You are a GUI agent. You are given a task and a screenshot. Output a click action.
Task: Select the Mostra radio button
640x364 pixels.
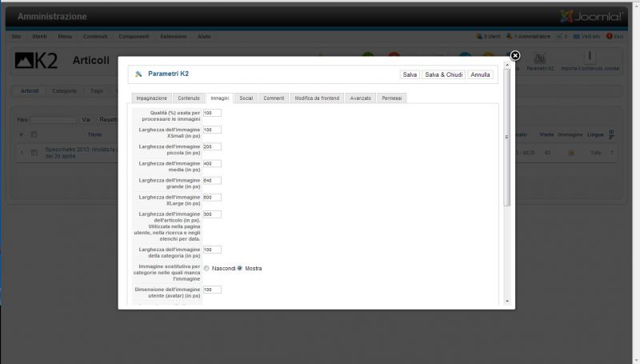pyautogui.click(x=239, y=268)
